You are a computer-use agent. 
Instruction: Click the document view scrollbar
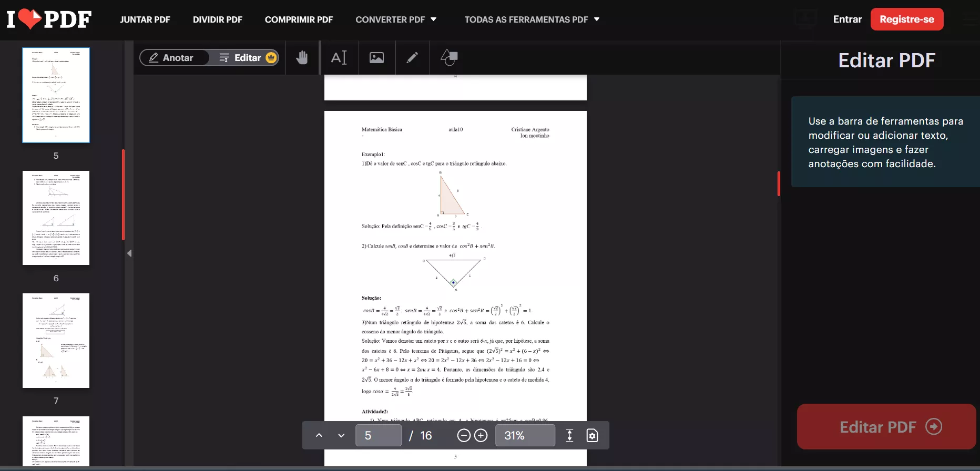click(779, 183)
